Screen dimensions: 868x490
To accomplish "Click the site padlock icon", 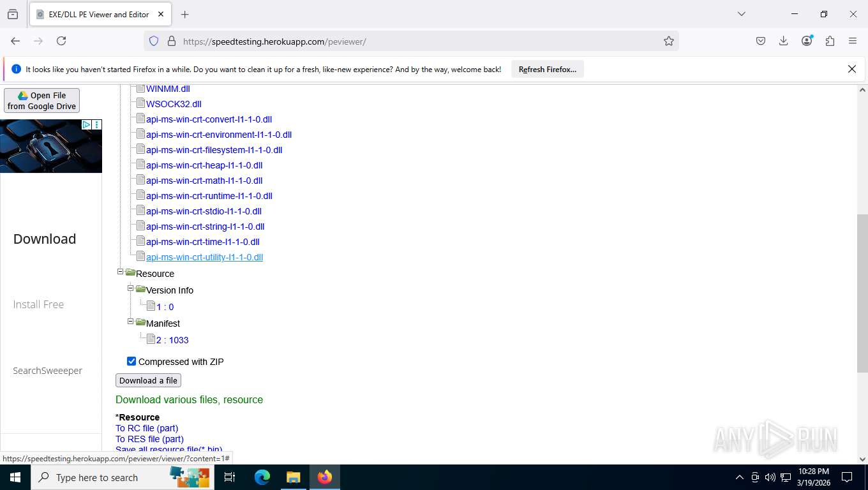I will click(x=171, y=41).
